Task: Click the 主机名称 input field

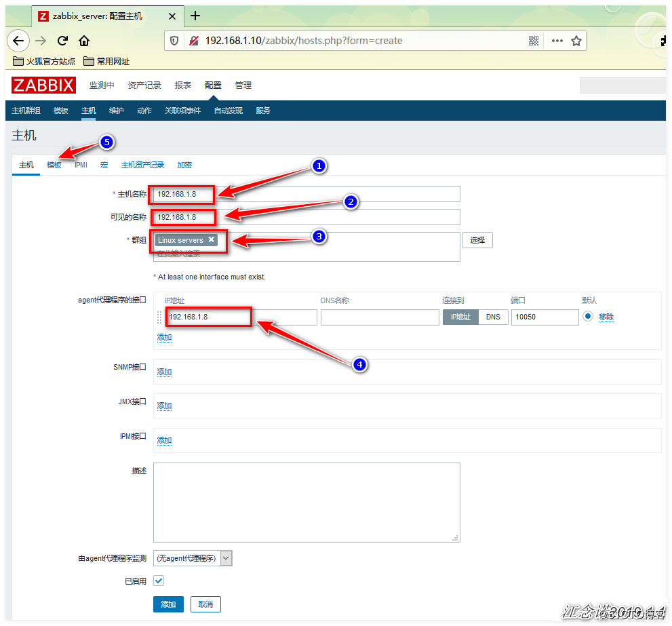Action: 307,194
